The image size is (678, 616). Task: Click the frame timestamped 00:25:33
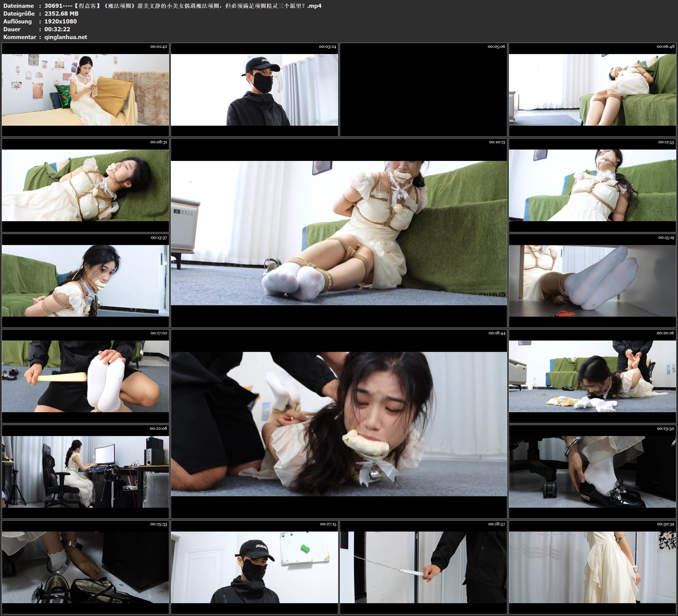(85, 567)
